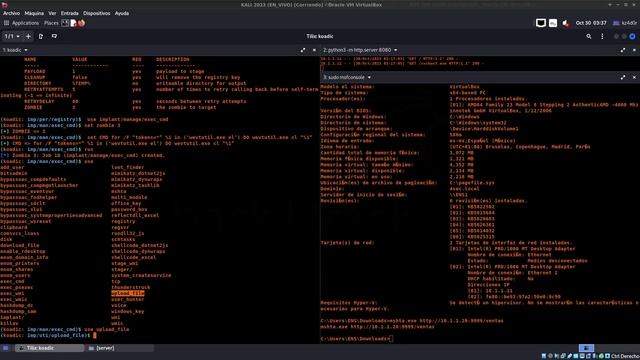Click the show desktop icon in the taskbar
640x360 pixels.
[5, 348]
